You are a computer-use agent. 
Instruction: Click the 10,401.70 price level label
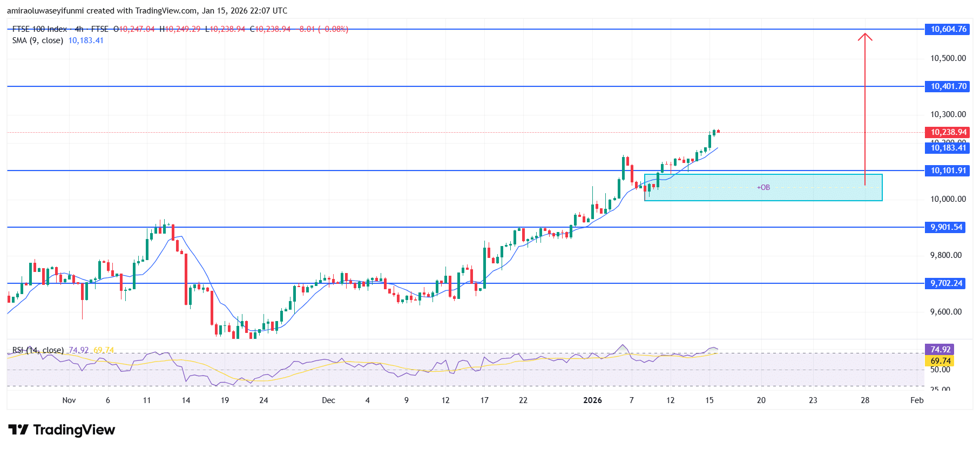click(x=948, y=86)
